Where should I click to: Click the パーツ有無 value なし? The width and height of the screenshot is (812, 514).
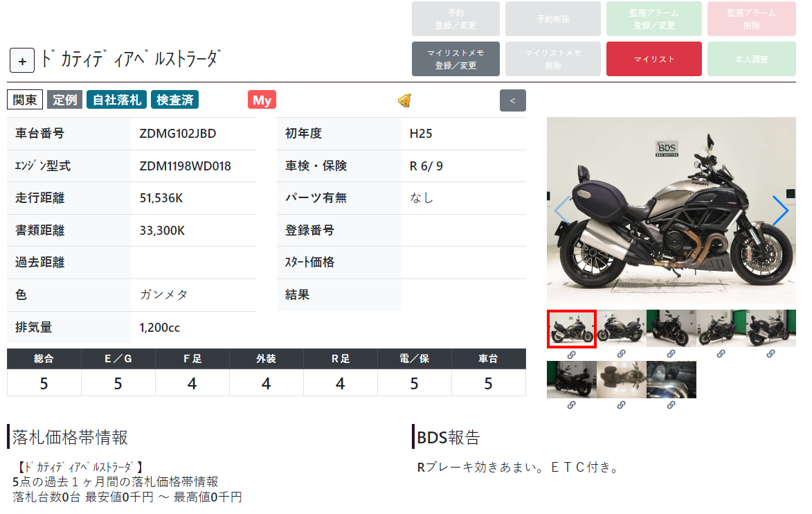pos(421,198)
